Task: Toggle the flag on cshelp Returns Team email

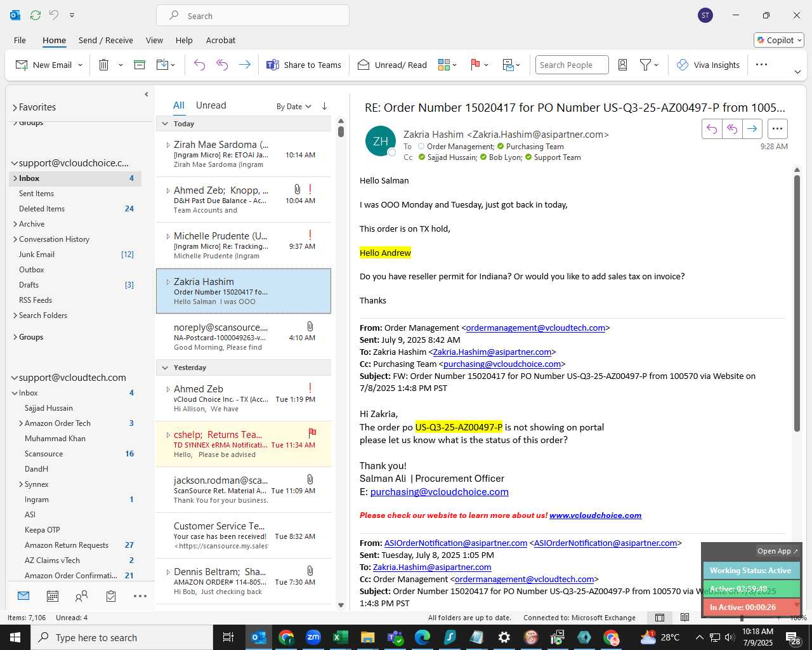Action: (312, 433)
